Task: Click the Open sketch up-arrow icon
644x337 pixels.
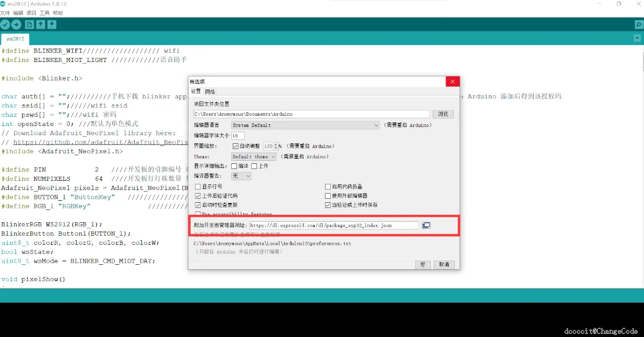Action: click(41, 25)
